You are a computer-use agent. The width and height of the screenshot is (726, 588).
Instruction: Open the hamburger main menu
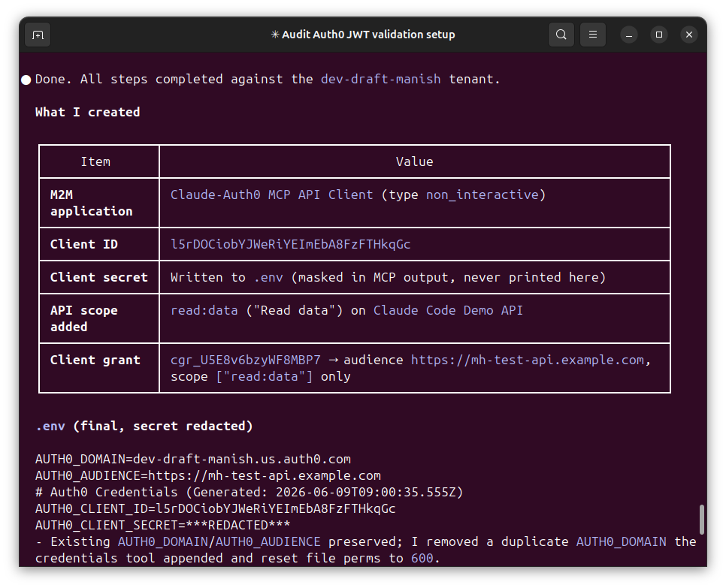pyautogui.click(x=593, y=35)
